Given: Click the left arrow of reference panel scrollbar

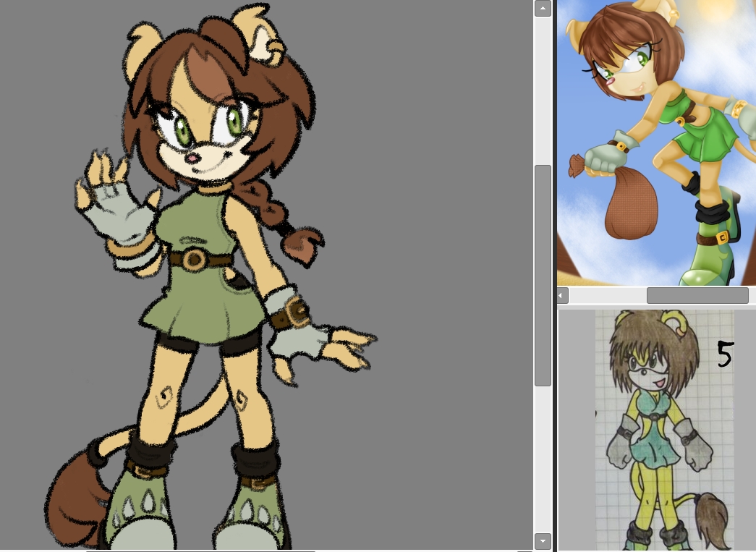Looking at the screenshot, I should click(563, 295).
